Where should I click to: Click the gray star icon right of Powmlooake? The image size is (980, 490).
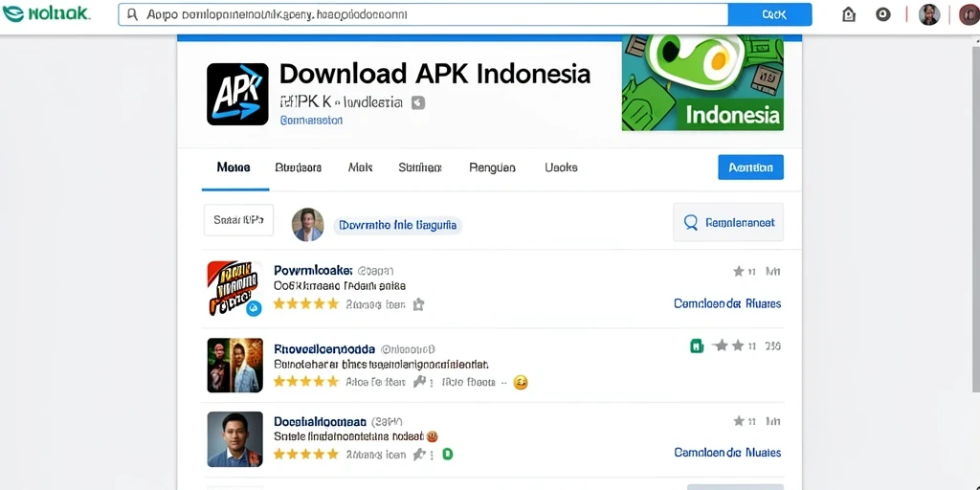coord(739,271)
